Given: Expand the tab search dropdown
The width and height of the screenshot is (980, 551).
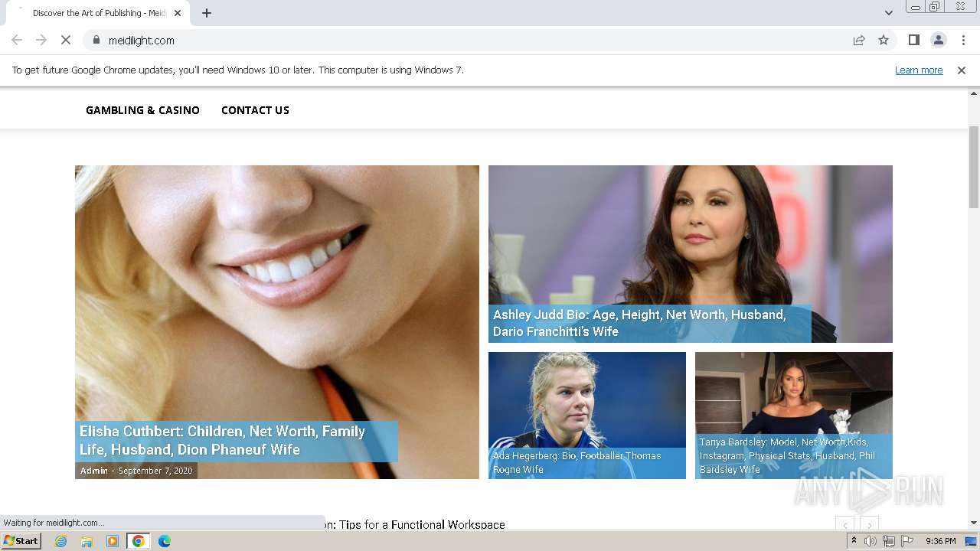Looking at the screenshot, I should click(x=888, y=13).
